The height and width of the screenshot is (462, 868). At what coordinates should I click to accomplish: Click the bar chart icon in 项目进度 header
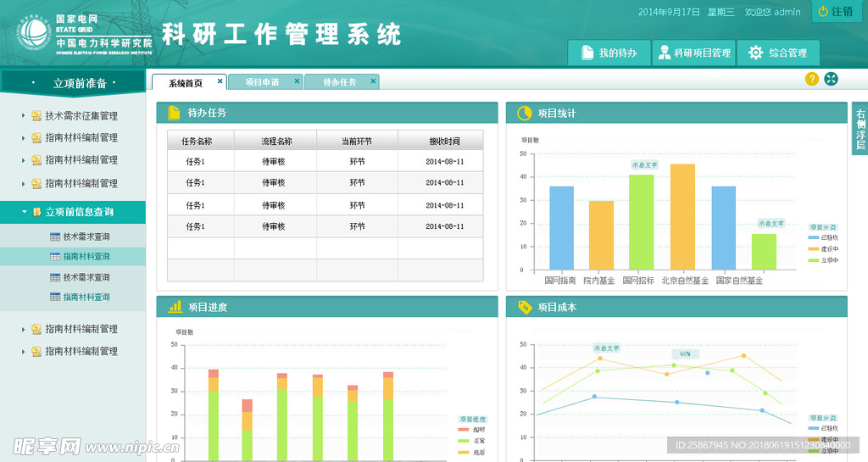tap(175, 307)
